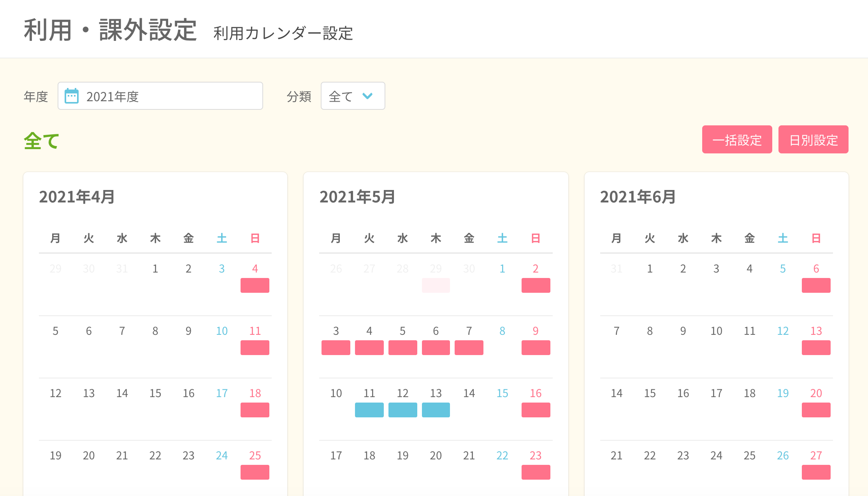Click date 9 in June 2021 calendar
The image size is (868, 496).
pos(683,331)
